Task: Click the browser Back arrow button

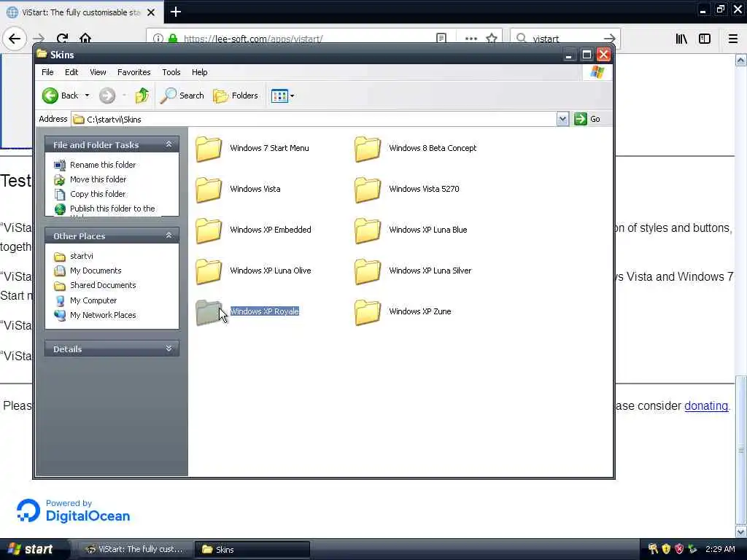Action: pyautogui.click(x=15, y=38)
